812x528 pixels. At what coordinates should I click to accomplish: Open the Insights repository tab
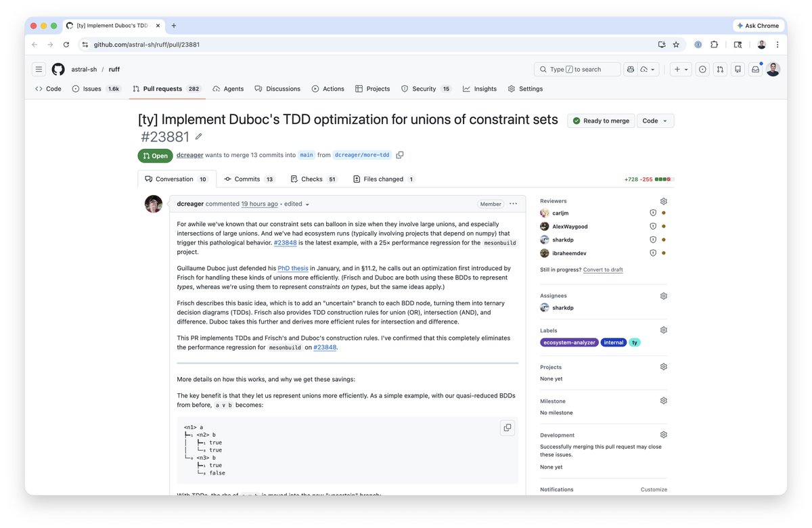[x=480, y=89]
